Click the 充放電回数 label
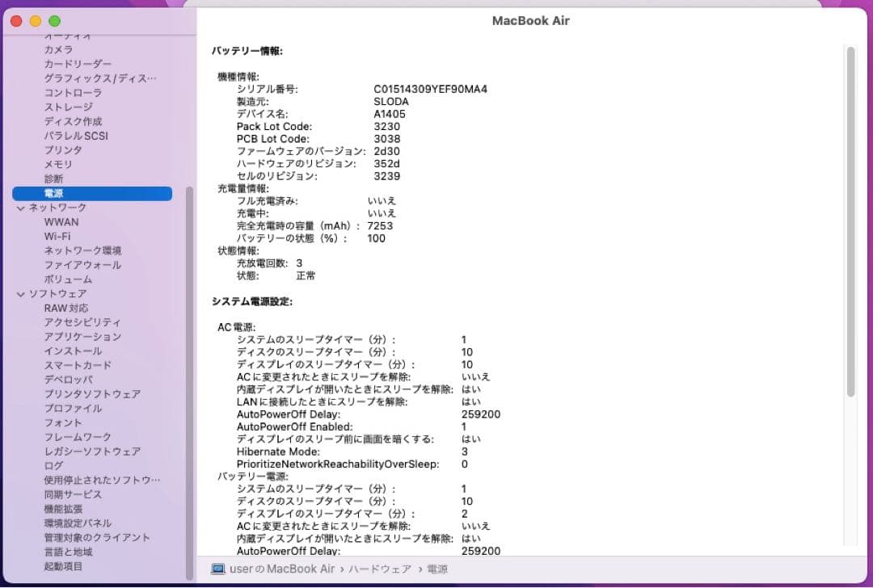873x588 pixels. coord(262,263)
